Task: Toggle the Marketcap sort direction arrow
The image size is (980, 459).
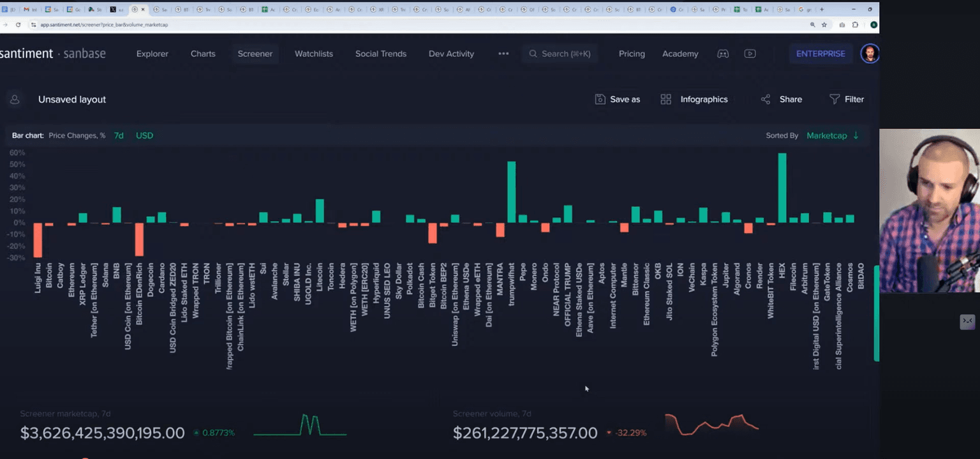Action: (856, 135)
